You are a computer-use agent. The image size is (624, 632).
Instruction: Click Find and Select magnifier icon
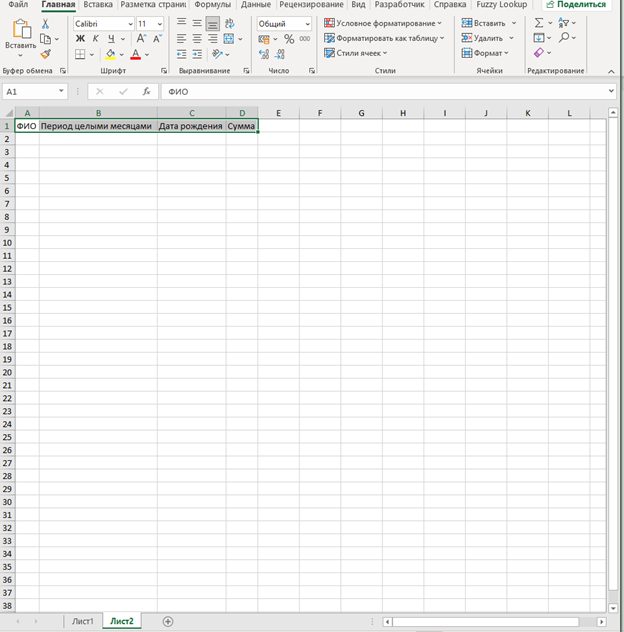pyautogui.click(x=564, y=37)
